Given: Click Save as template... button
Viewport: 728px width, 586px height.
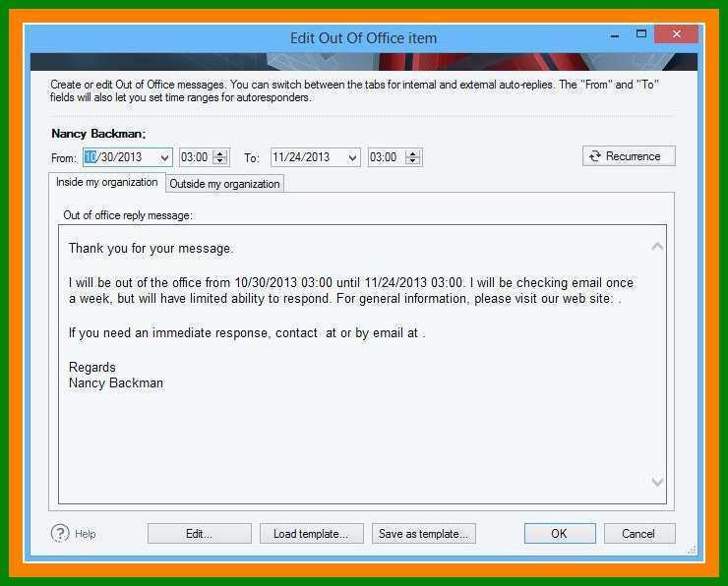Looking at the screenshot, I should point(423,534).
